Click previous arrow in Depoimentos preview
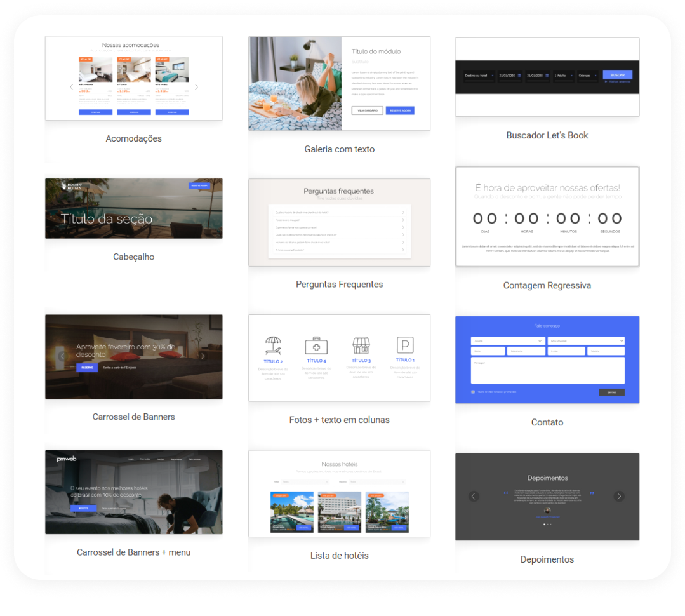The image size is (685, 616). [x=474, y=497]
